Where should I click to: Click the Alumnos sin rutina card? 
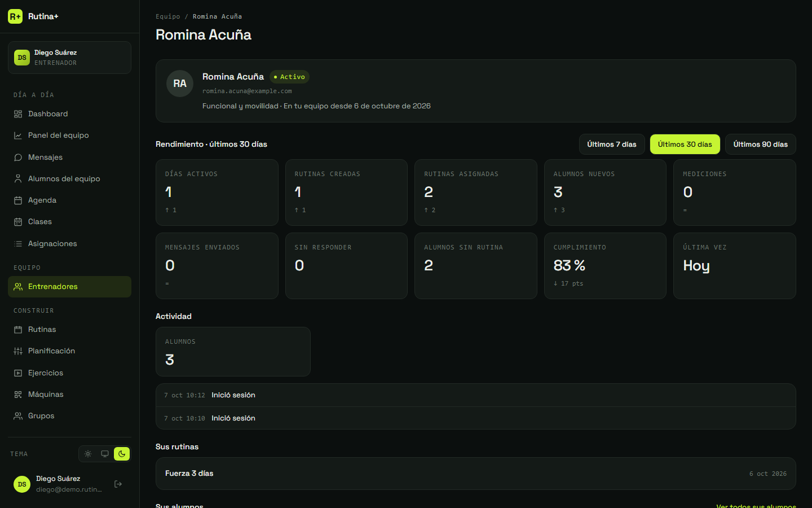coord(476,266)
